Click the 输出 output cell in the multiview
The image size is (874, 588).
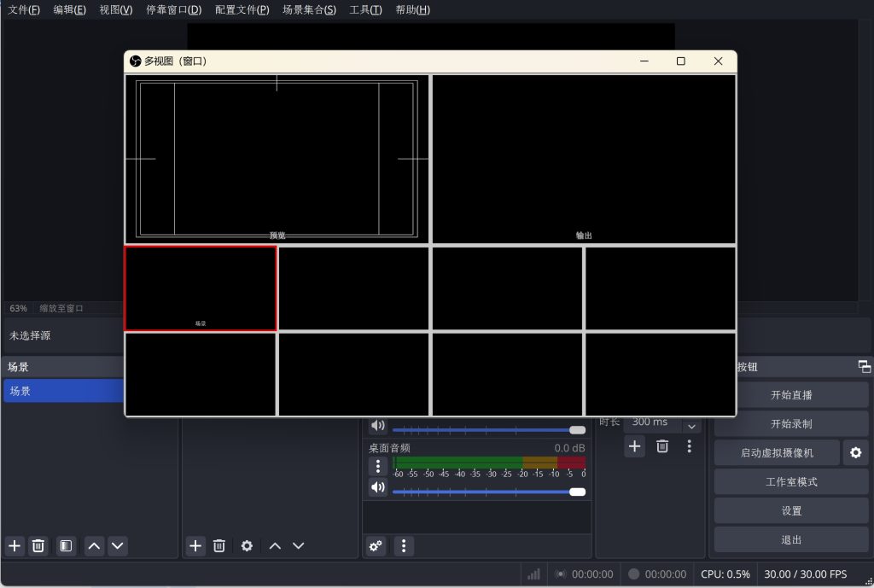point(584,159)
